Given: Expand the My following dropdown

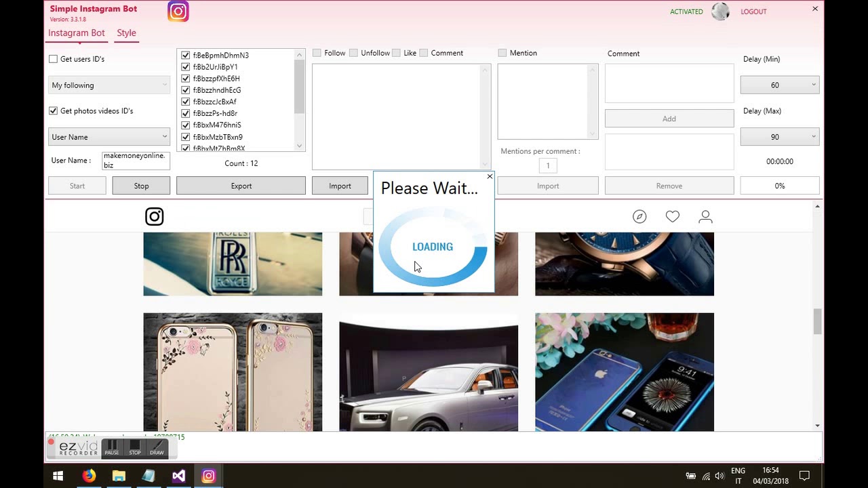Looking at the screenshot, I should 109,85.
